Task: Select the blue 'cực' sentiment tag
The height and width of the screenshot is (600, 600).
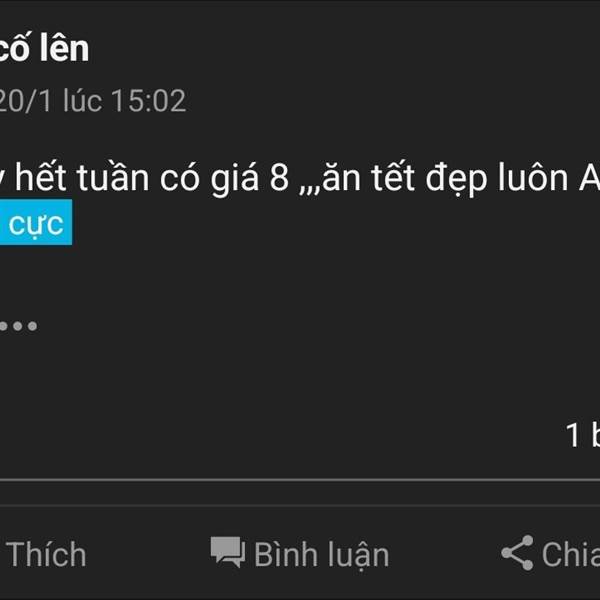Action: pos(36,222)
